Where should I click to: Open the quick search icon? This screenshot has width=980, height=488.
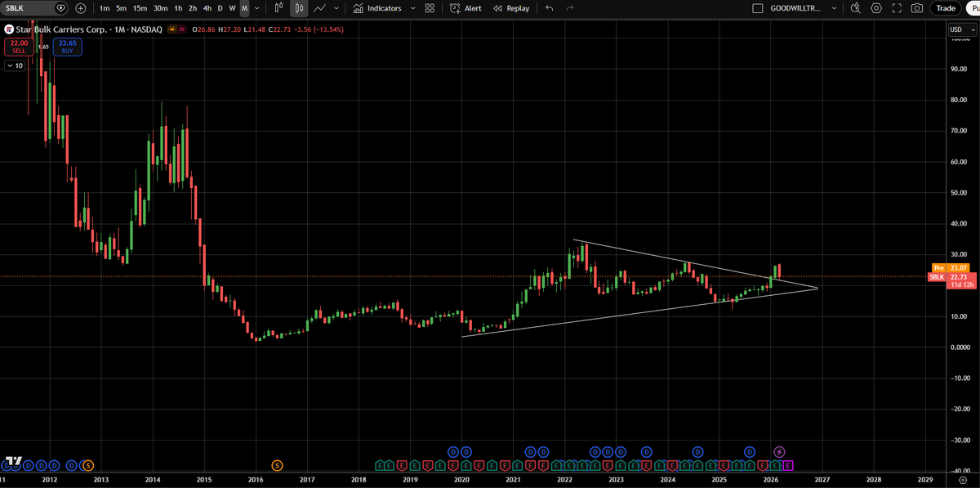[x=856, y=8]
